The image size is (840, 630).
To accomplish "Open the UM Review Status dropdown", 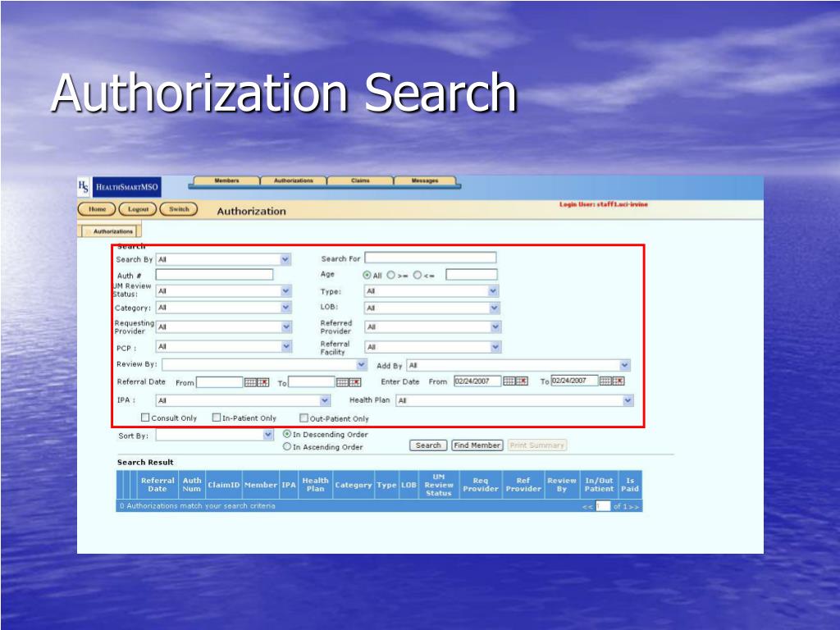I will (223, 291).
